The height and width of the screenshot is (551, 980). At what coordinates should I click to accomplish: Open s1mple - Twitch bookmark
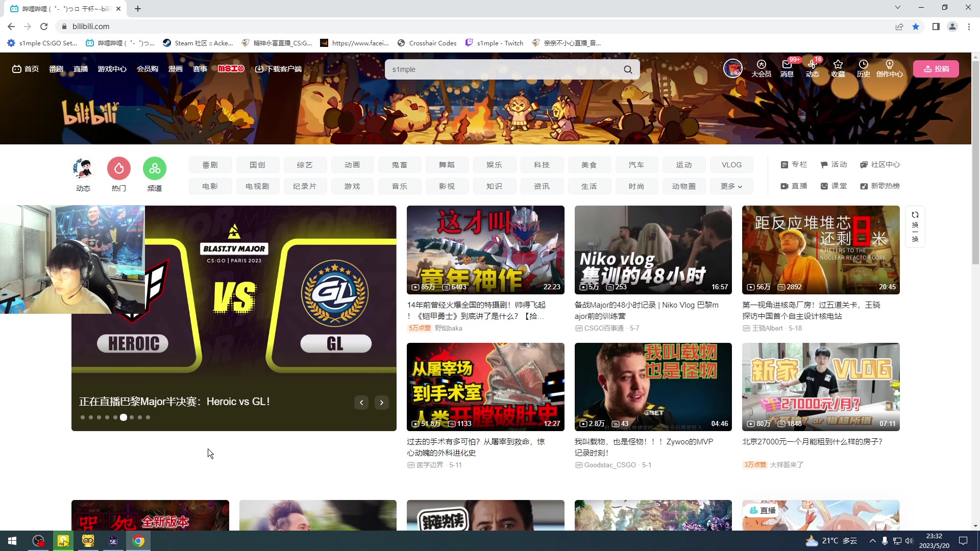(495, 43)
